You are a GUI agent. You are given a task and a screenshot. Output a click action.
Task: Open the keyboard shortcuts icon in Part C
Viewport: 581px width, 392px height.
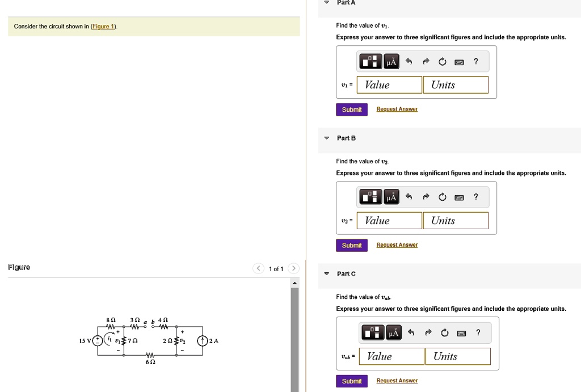(x=461, y=332)
